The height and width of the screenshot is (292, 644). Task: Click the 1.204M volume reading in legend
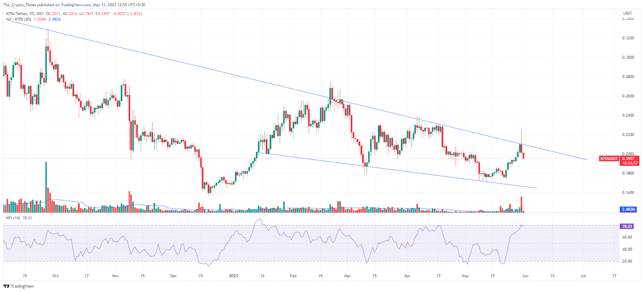coord(39,19)
